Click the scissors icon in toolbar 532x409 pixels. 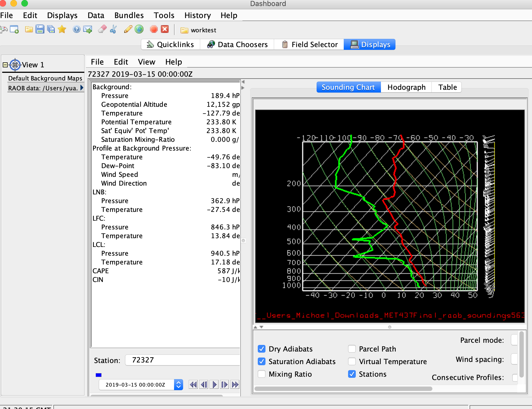tap(113, 29)
